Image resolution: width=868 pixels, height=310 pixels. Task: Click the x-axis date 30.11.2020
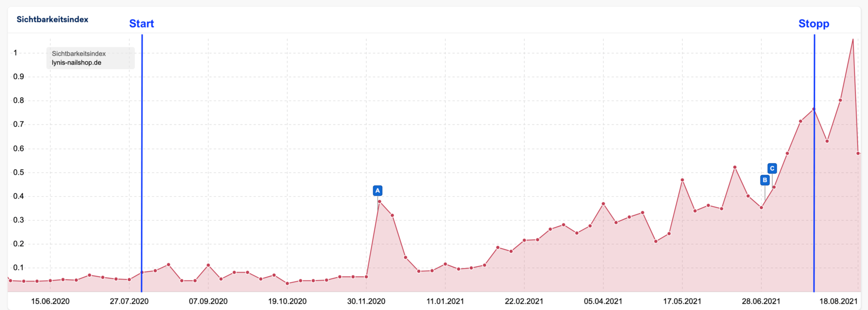(366, 301)
